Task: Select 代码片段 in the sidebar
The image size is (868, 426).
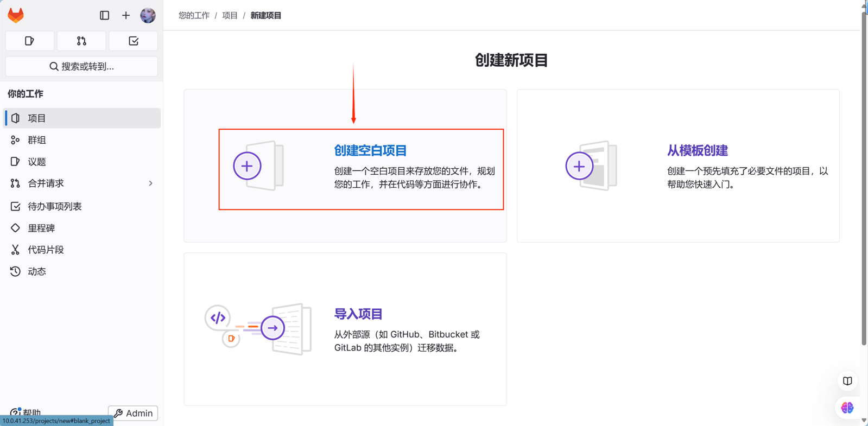Action: pos(83,250)
